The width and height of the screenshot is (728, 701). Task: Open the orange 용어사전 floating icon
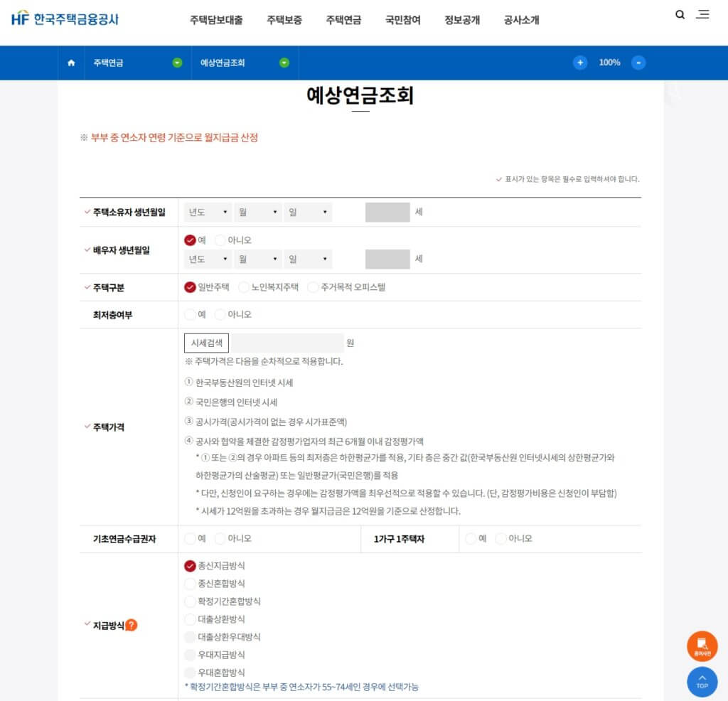[x=702, y=646]
